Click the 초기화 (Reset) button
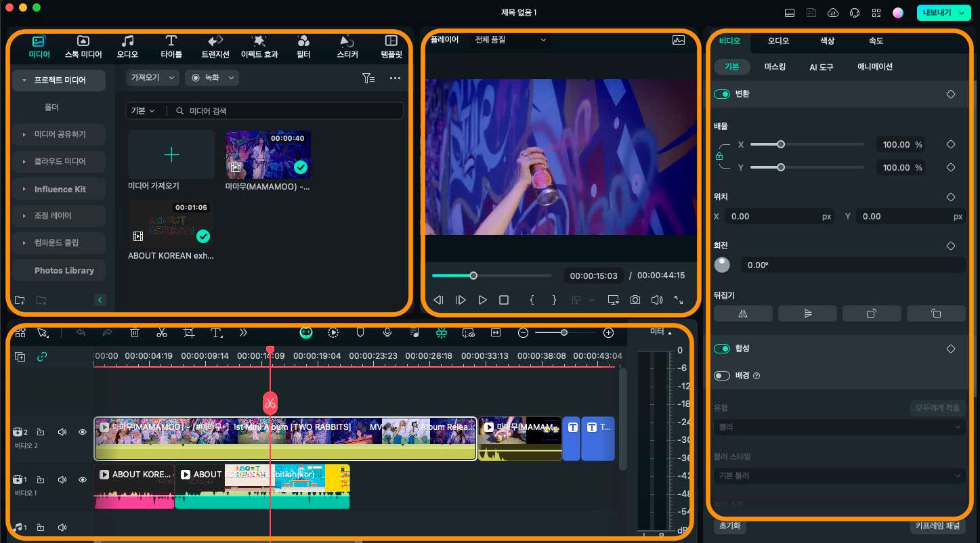This screenshot has height=543, width=980. (x=730, y=525)
